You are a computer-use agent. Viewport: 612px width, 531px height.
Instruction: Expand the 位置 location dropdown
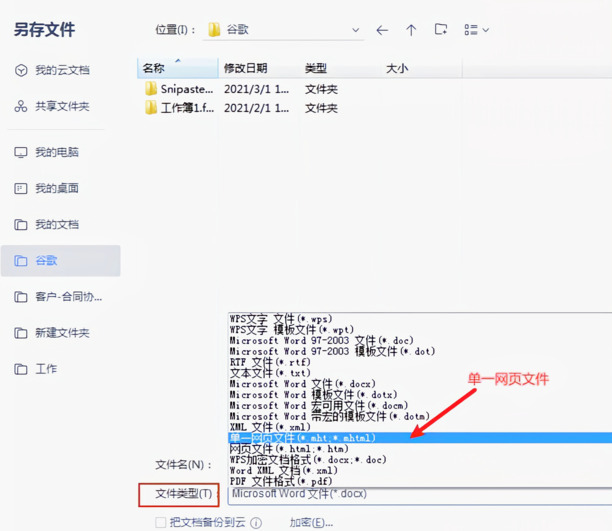point(355,30)
